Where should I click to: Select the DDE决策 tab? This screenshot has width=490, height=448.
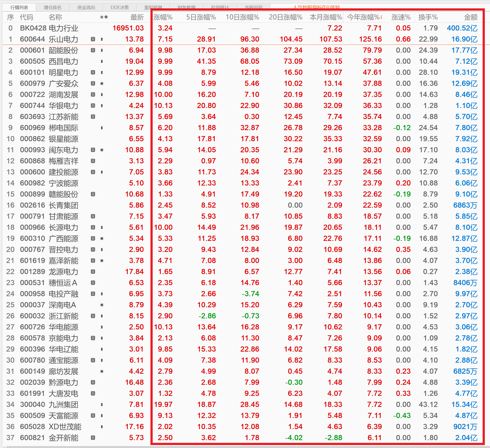click(x=119, y=8)
